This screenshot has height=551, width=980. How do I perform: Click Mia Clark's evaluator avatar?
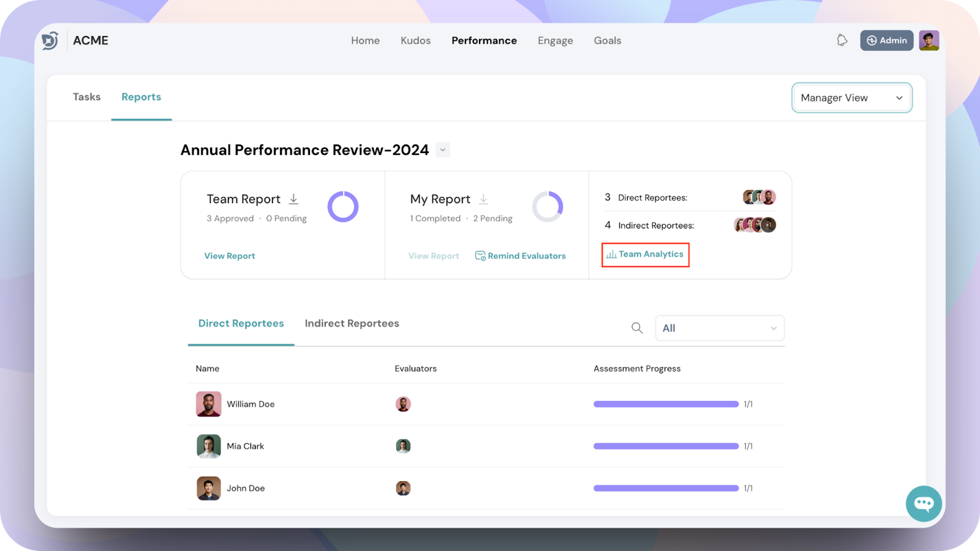[403, 446]
